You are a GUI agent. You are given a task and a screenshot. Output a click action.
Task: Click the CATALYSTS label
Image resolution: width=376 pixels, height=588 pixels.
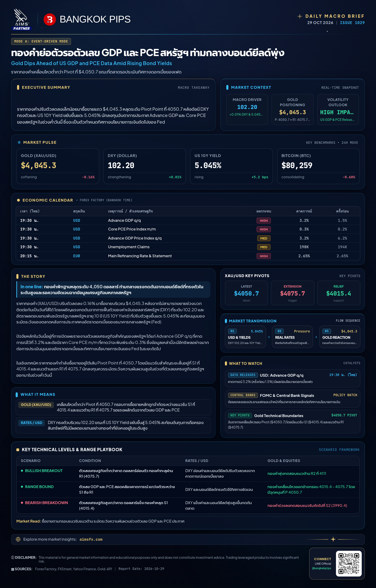pos(352,363)
